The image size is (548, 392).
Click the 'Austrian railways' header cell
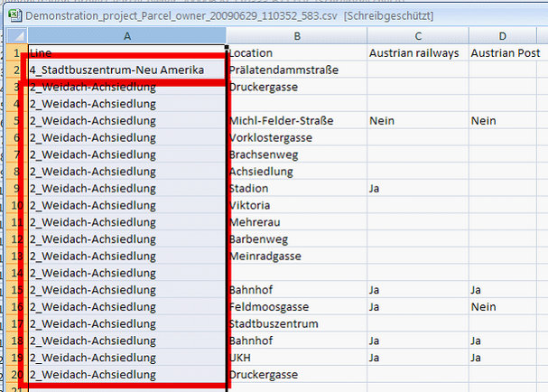418,52
